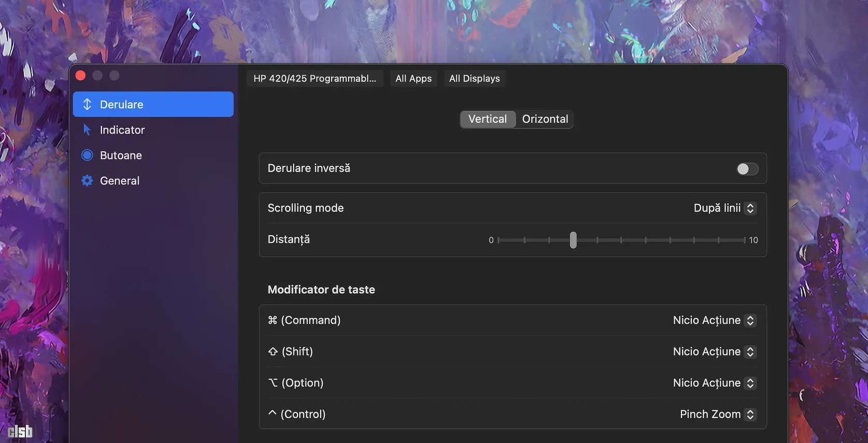Select the Vertical segment
Viewport: 868px width, 443px height.
pyautogui.click(x=488, y=119)
